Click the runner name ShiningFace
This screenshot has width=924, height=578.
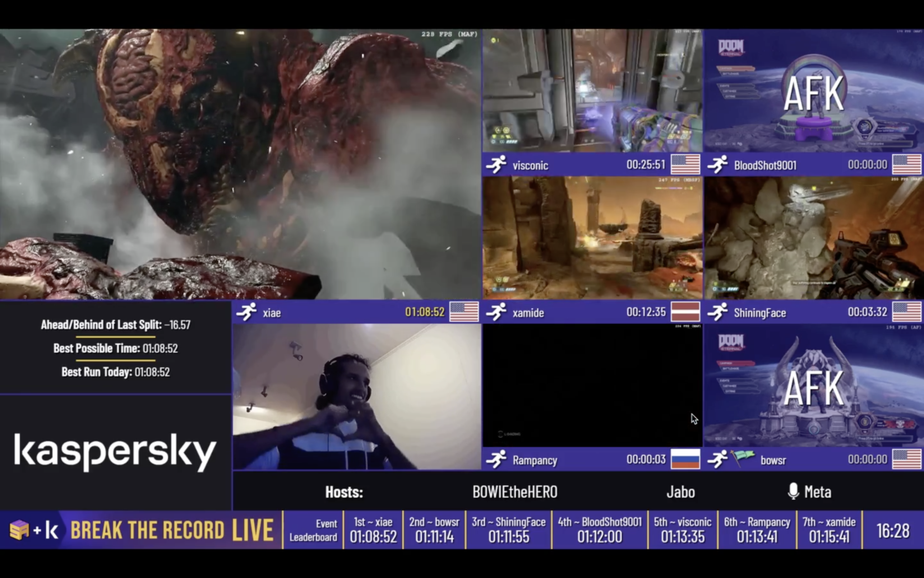(x=760, y=313)
